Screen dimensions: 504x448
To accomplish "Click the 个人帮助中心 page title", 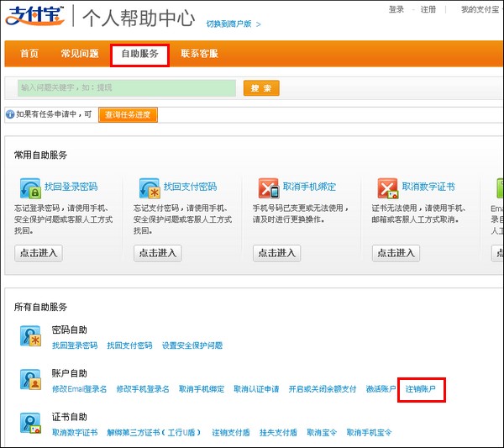I will tap(139, 18).
